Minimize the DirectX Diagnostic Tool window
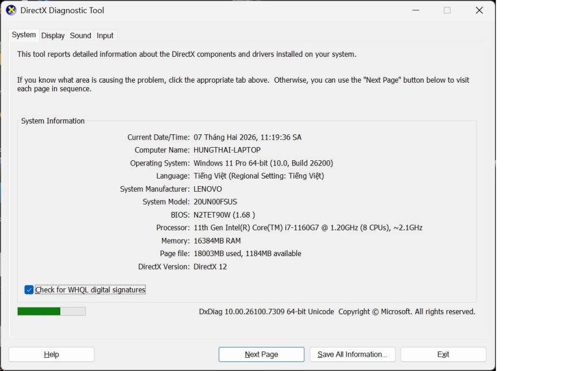 click(416, 10)
